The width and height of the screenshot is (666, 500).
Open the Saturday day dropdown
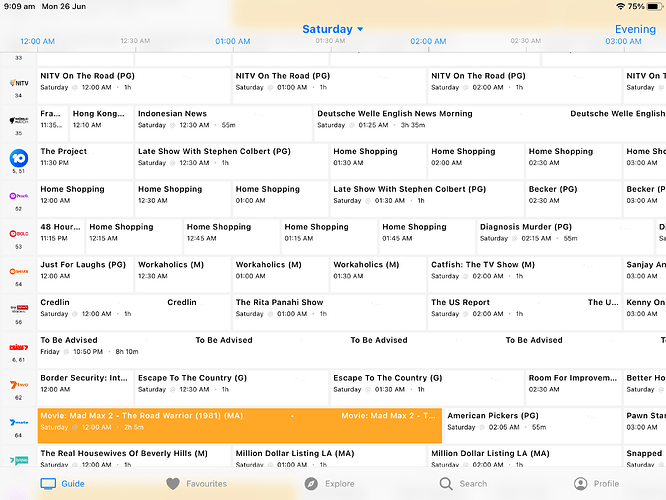tap(333, 29)
